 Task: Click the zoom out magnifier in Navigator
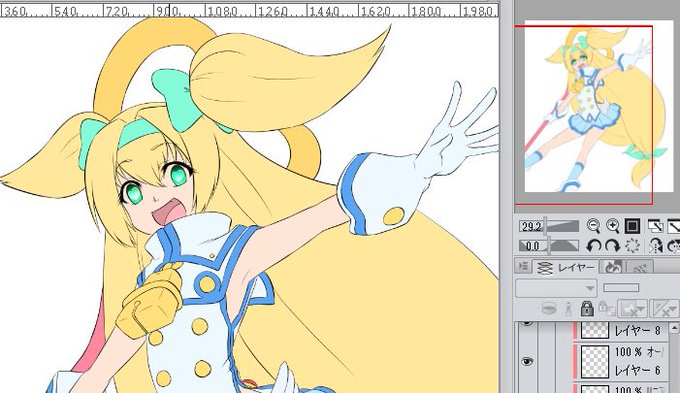point(593,226)
